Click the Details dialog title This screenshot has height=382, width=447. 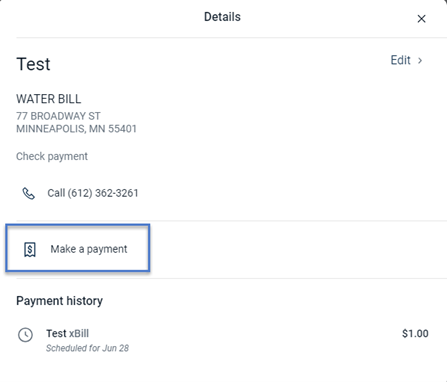click(x=222, y=17)
